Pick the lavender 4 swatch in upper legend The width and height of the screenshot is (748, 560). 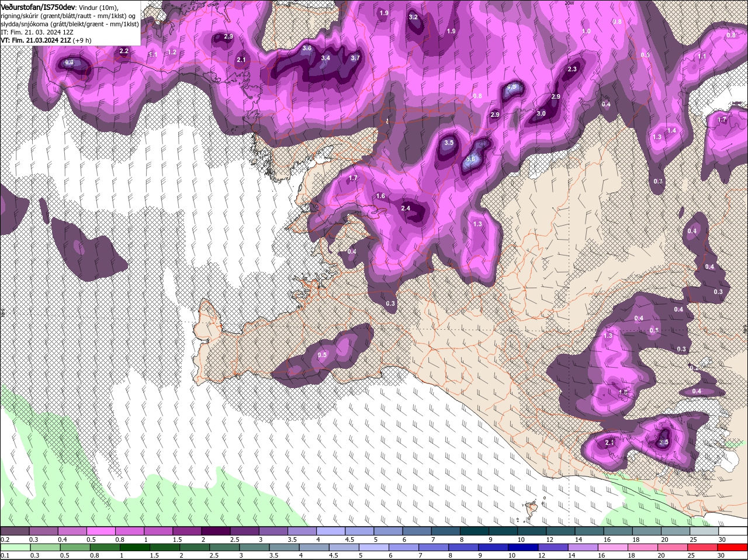click(x=331, y=531)
